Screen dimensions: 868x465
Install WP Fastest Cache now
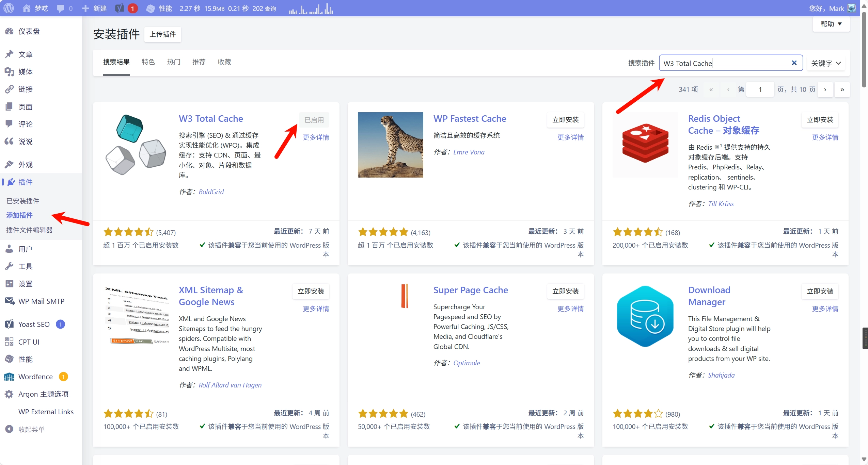566,120
